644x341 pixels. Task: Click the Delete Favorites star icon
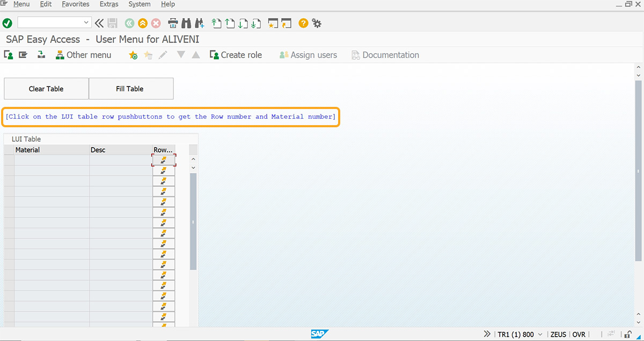pyautogui.click(x=148, y=55)
